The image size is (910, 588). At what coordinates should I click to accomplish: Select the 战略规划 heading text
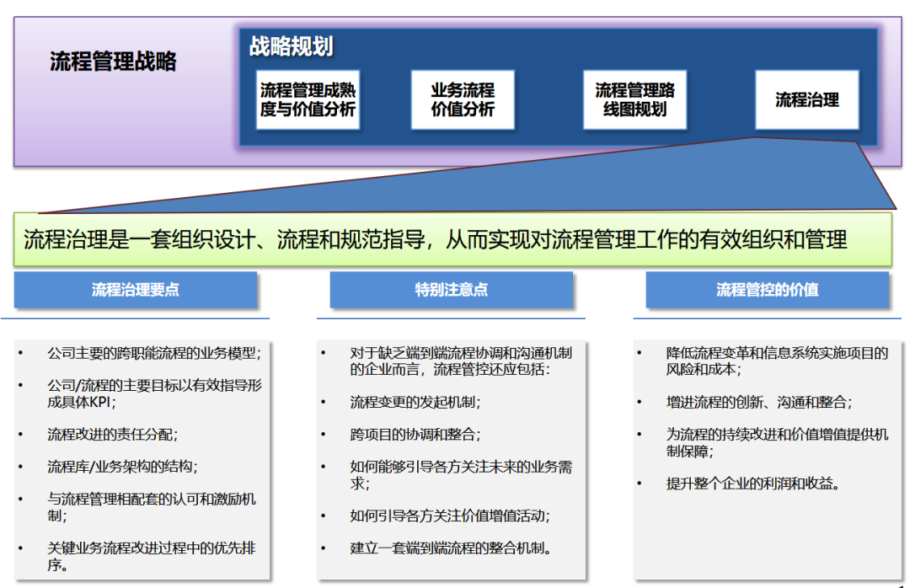click(291, 46)
